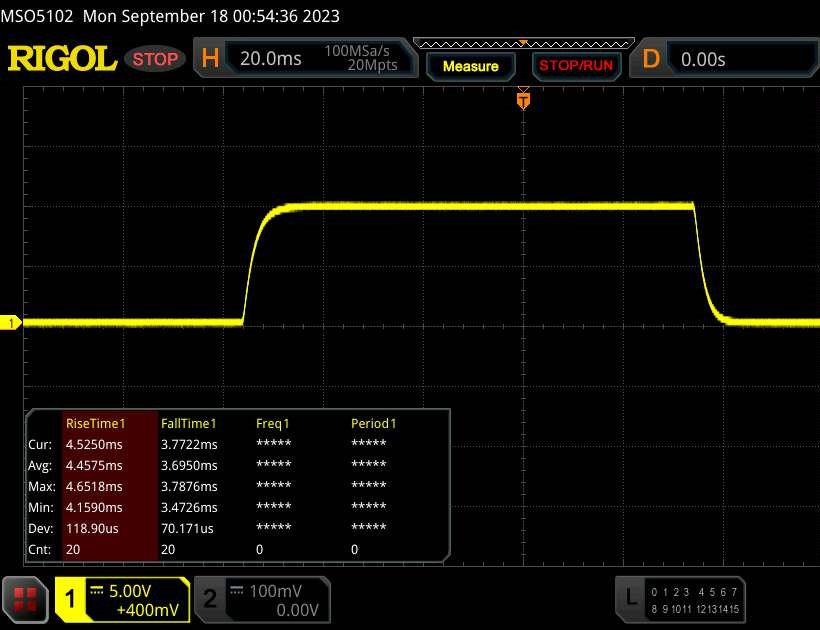
Task: Click the orange D delay icon
Action: coord(651,59)
